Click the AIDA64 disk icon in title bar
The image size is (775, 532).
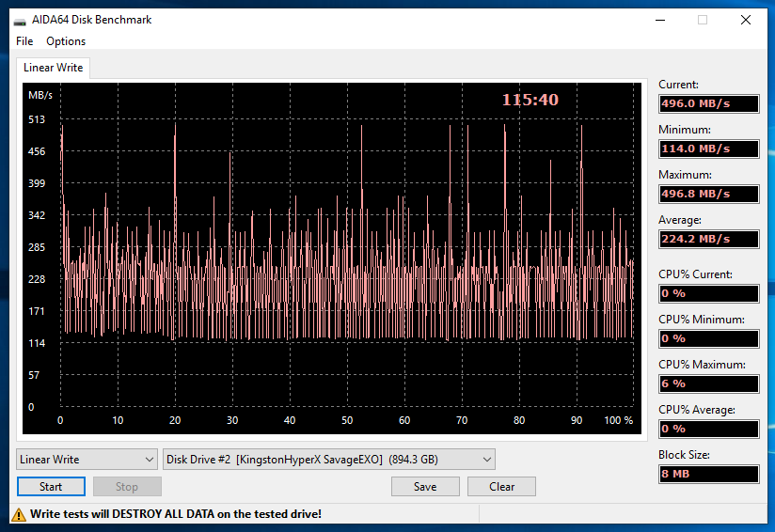pos(20,21)
